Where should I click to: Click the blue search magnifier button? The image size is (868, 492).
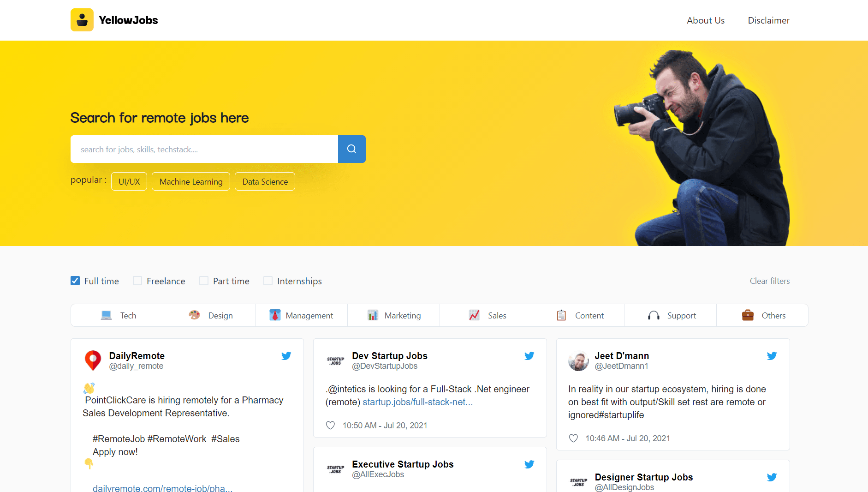click(351, 149)
